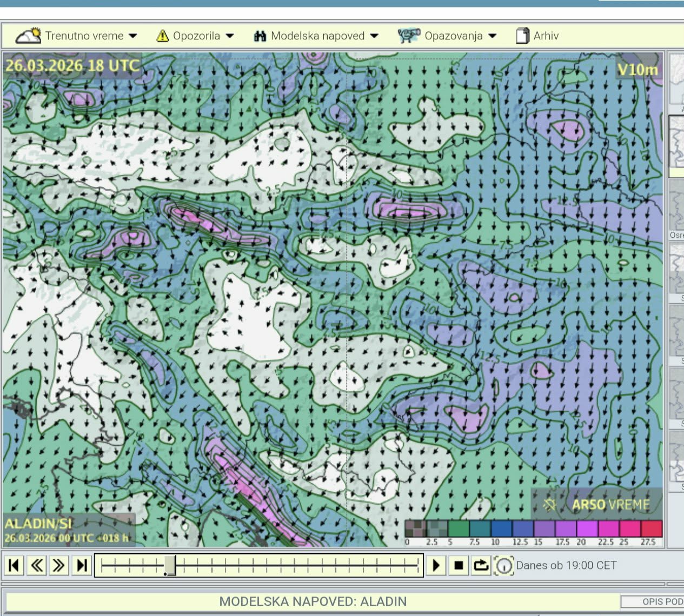Expand the Trenutno vreme dropdown arrow
This screenshot has width=684, height=616.
pos(133,36)
